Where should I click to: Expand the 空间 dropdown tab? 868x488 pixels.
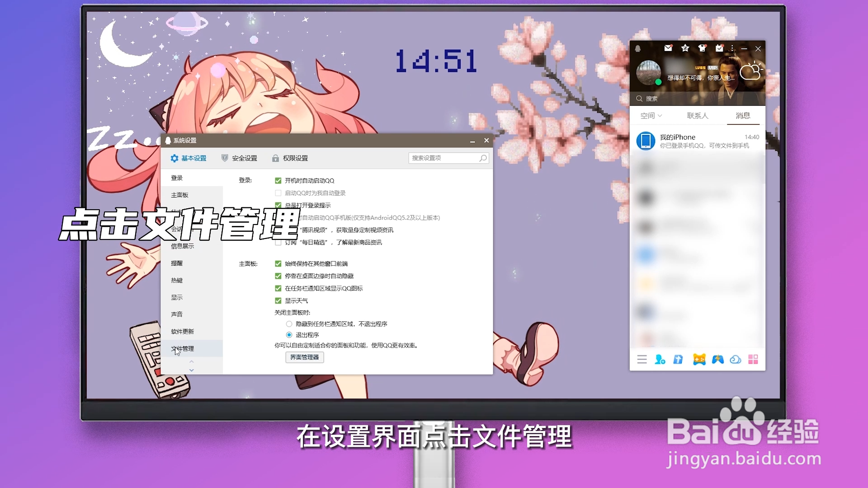coord(651,116)
